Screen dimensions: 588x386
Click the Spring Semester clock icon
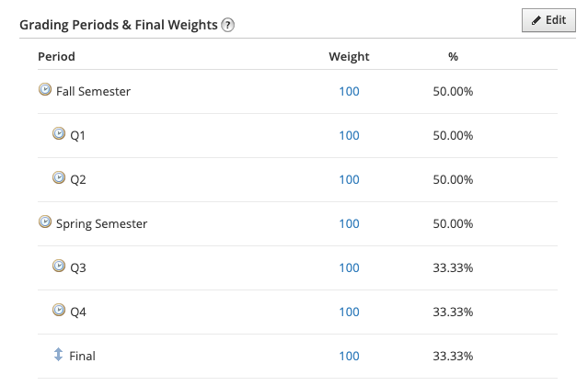pyautogui.click(x=44, y=222)
